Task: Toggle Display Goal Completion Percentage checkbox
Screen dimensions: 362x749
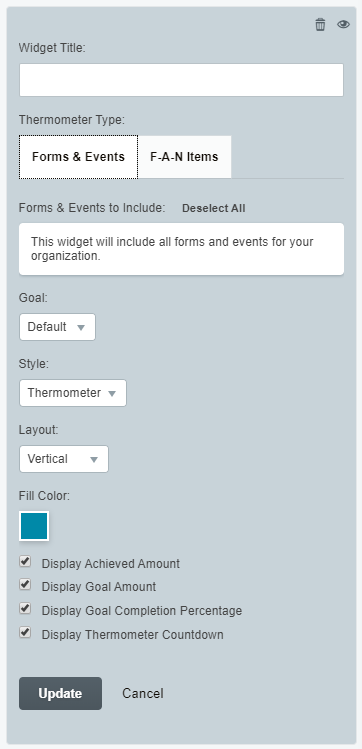Action: click(25, 609)
